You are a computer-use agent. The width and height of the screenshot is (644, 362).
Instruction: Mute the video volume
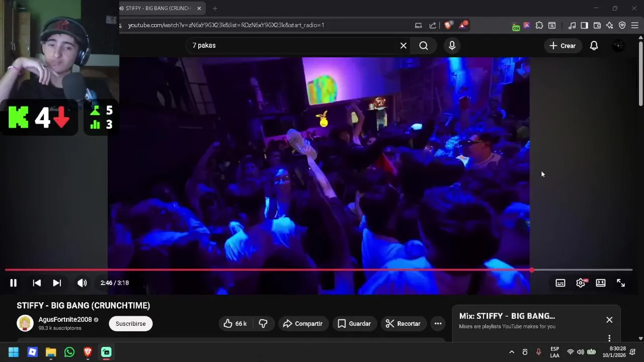pos(82,283)
